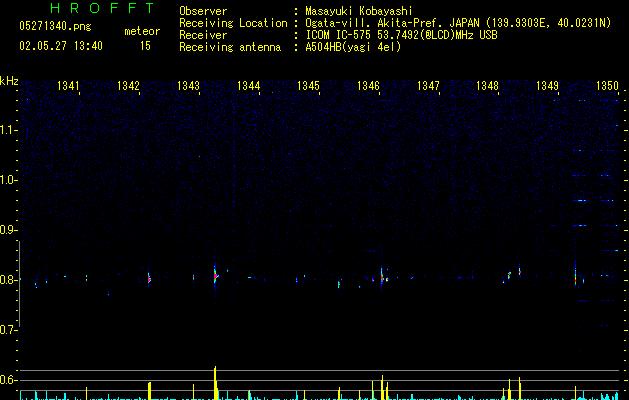Click time marker 1349
Viewport: 629px width, 400px height.
(547, 85)
